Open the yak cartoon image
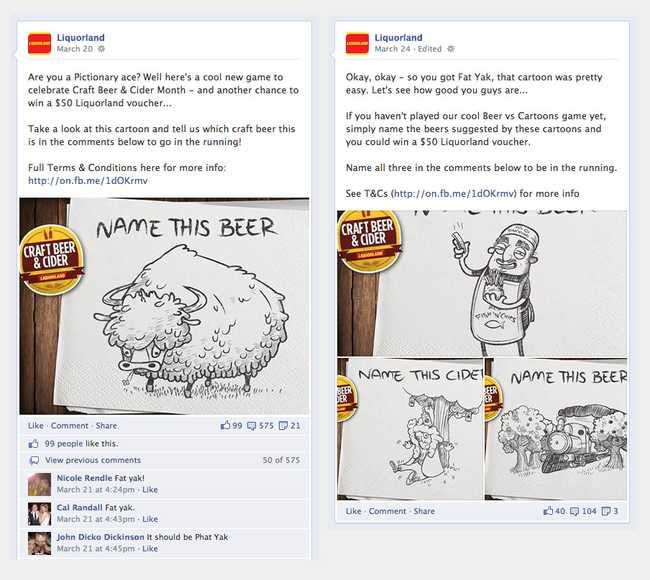650x580 pixels. pyautogui.click(x=164, y=306)
